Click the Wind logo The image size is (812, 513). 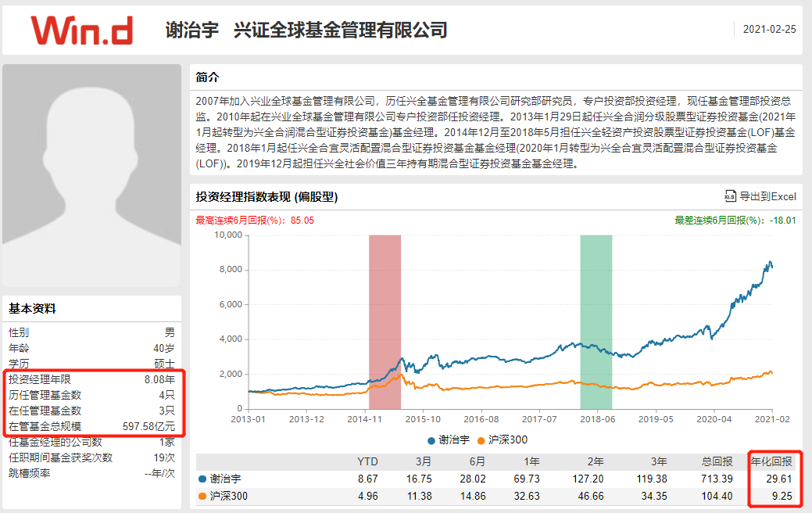pyautogui.click(x=82, y=30)
